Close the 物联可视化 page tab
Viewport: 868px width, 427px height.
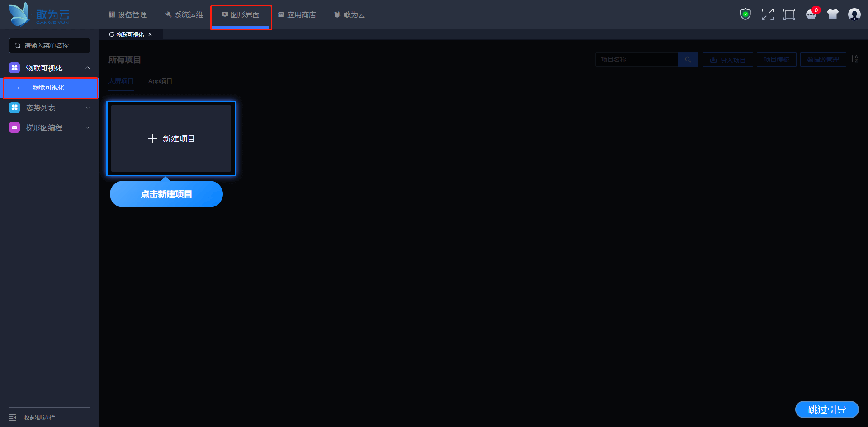click(150, 34)
